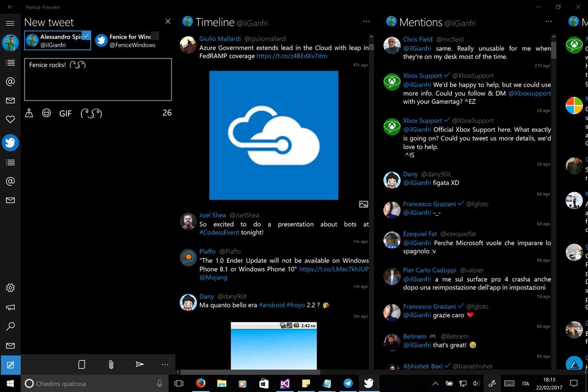Screen dimensions: 588x392
Task: Open second account mentions @ icon
Action: (10, 181)
